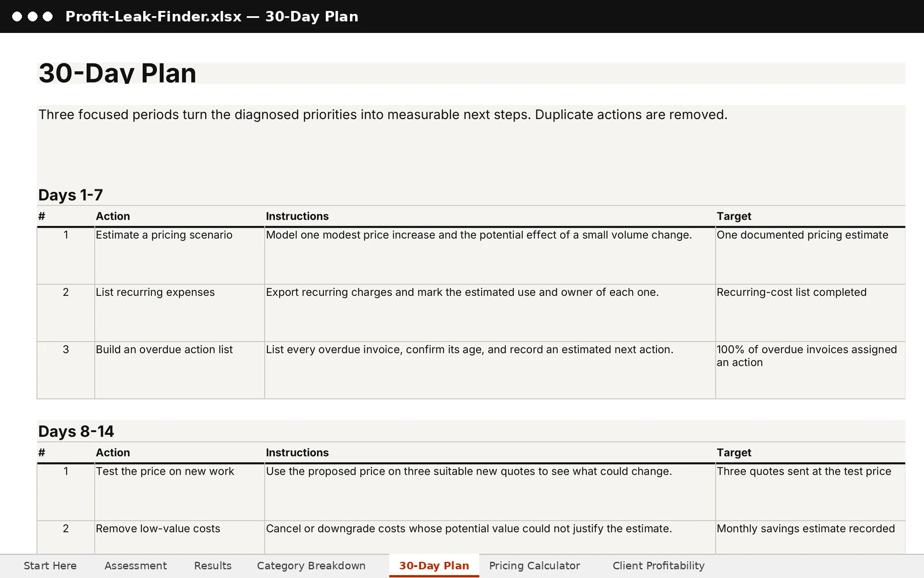Select number 3 cell beside overdue action list
The image size is (924, 578).
(x=66, y=370)
